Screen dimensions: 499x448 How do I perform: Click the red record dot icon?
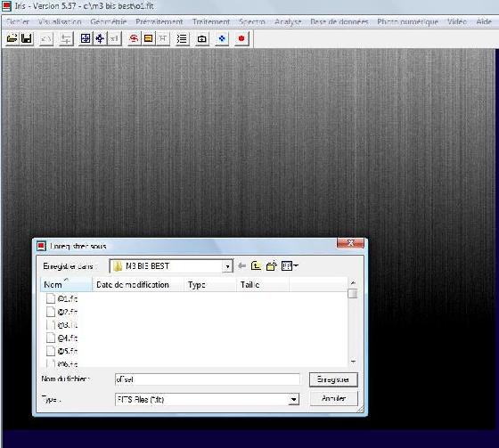(x=241, y=38)
